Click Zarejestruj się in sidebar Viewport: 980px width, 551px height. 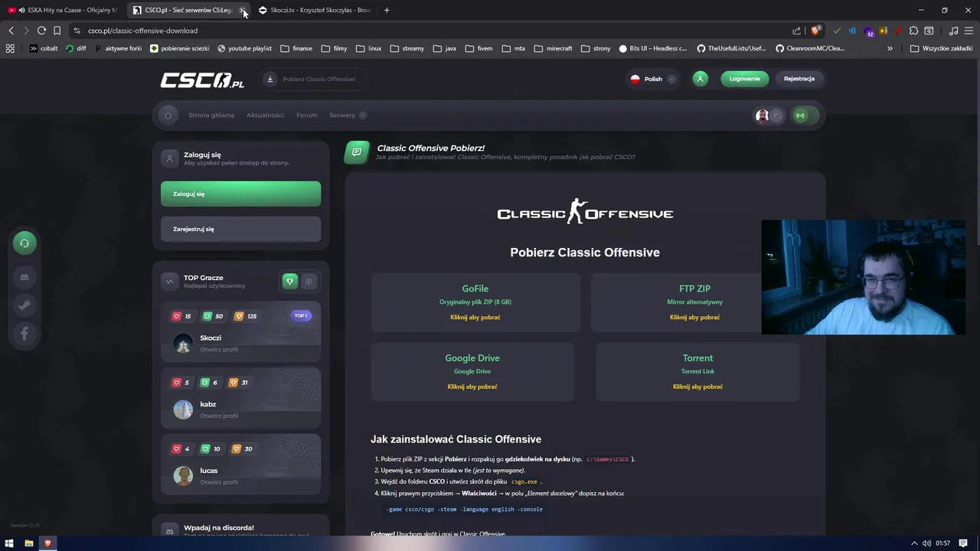(240, 229)
